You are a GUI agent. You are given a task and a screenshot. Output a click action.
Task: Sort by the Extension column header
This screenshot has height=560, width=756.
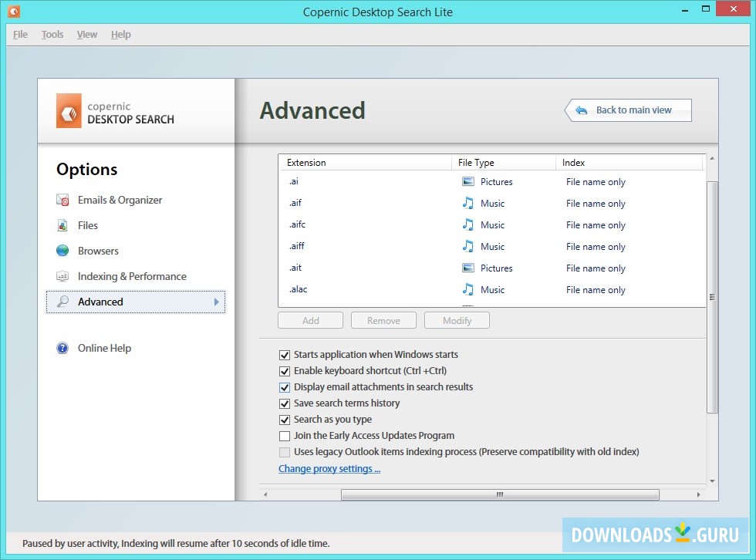[366, 163]
